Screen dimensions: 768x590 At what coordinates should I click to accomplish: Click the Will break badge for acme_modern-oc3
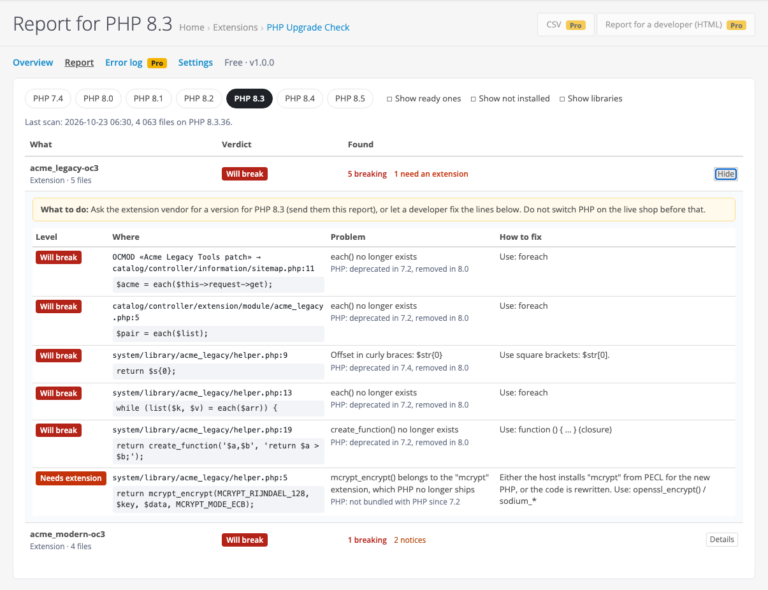(x=244, y=540)
